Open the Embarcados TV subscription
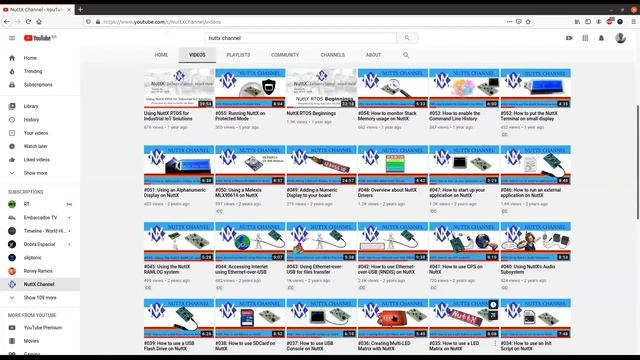The height and width of the screenshot is (360, 640). [40, 218]
